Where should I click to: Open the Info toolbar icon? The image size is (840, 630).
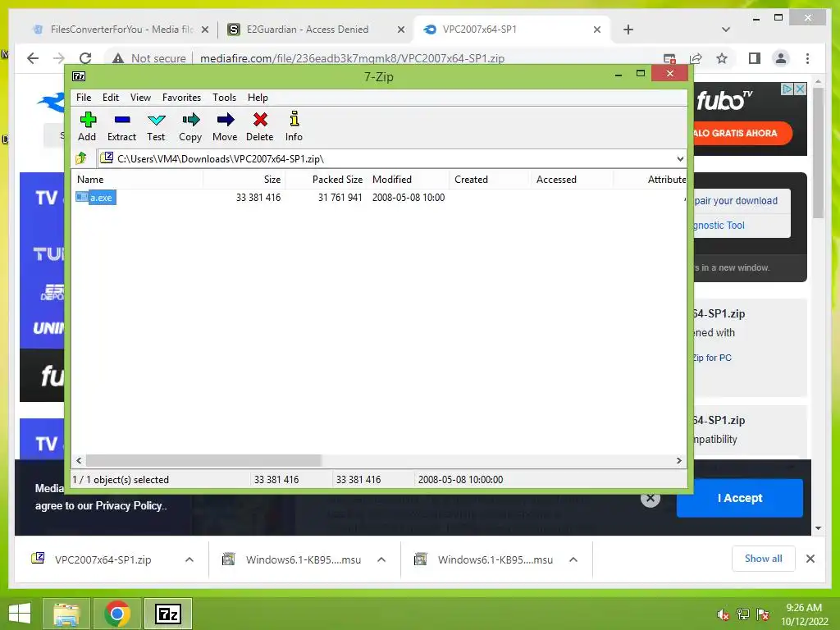294,126
